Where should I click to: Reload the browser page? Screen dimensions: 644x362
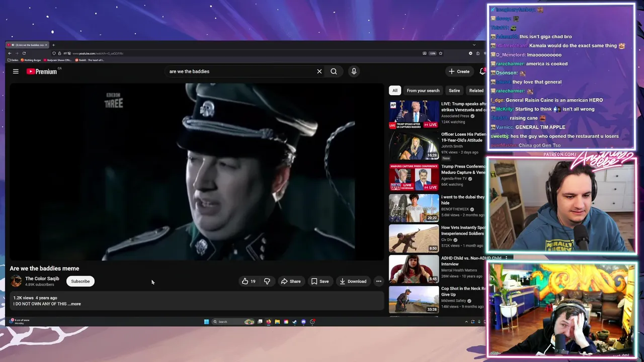coord(24,53)
